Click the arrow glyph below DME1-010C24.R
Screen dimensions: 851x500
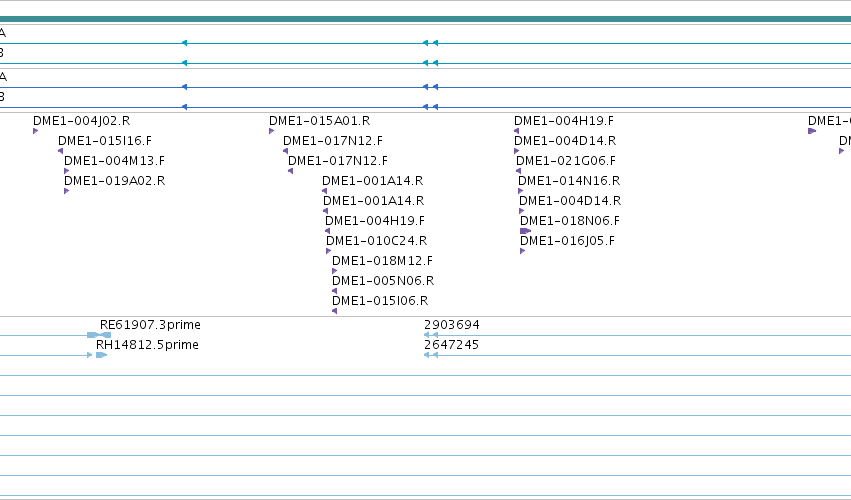click(x=328, y=251)
